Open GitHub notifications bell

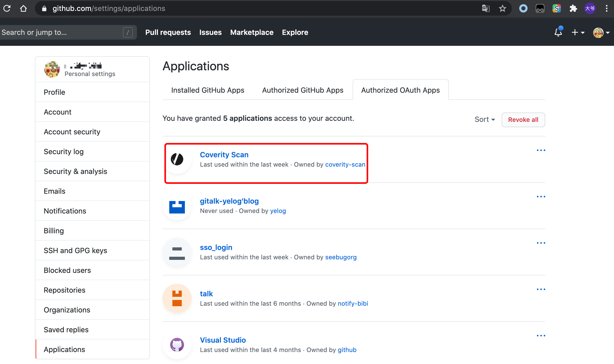pyautogui.click(x=558, y=32)
